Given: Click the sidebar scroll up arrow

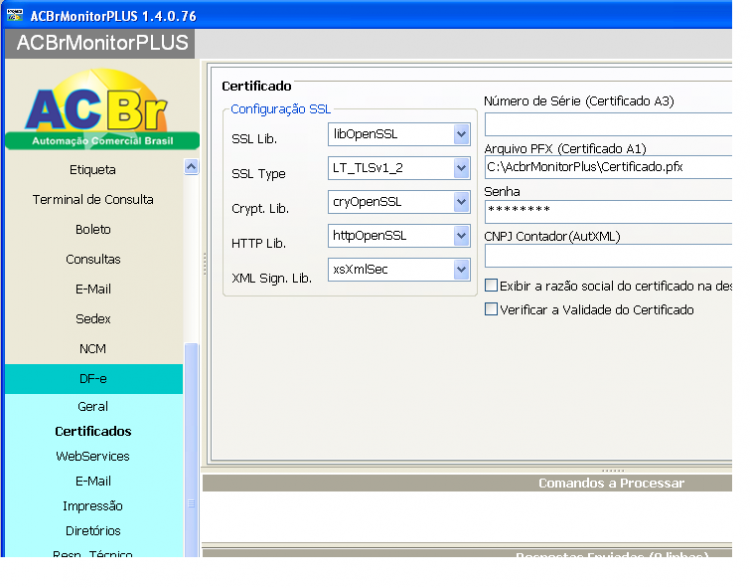Looking at the screenshot, I should tap(191, 166).
